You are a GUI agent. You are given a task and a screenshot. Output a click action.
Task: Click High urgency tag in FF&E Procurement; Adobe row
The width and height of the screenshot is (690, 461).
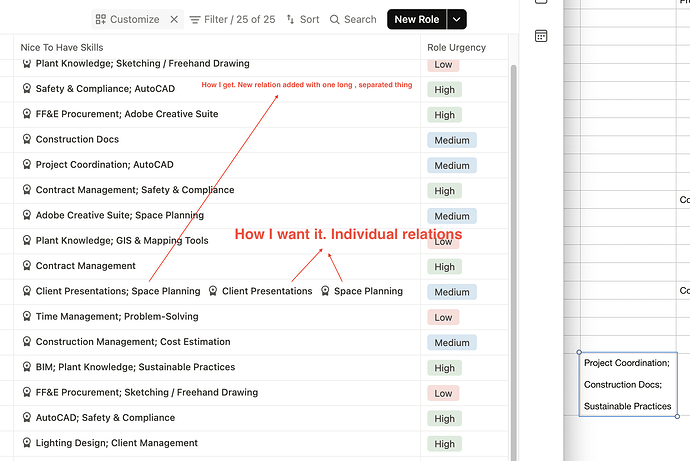[x=444, y=115]
